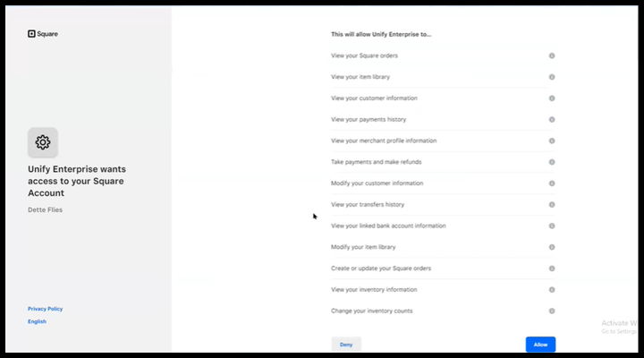Click info icon for View your transfers history
Viewport: 644px width, 358px height.
coord(552,204)
